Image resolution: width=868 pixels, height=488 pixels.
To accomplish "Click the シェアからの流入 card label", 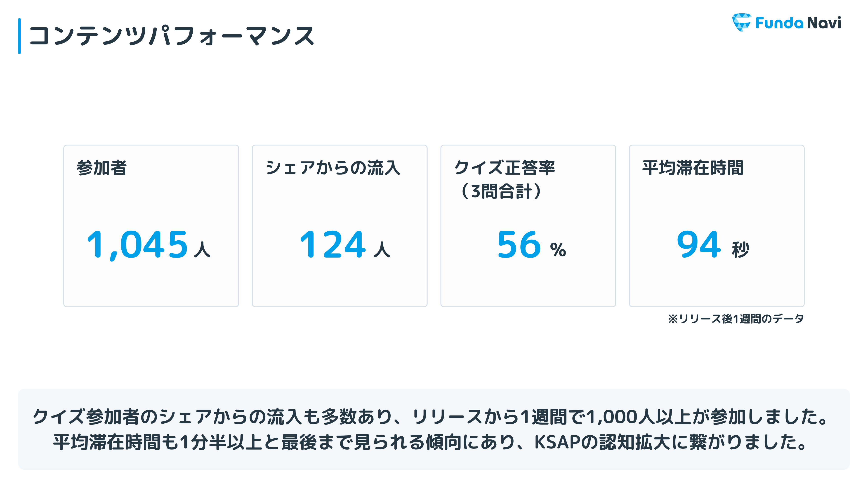I will coord(333,168).
